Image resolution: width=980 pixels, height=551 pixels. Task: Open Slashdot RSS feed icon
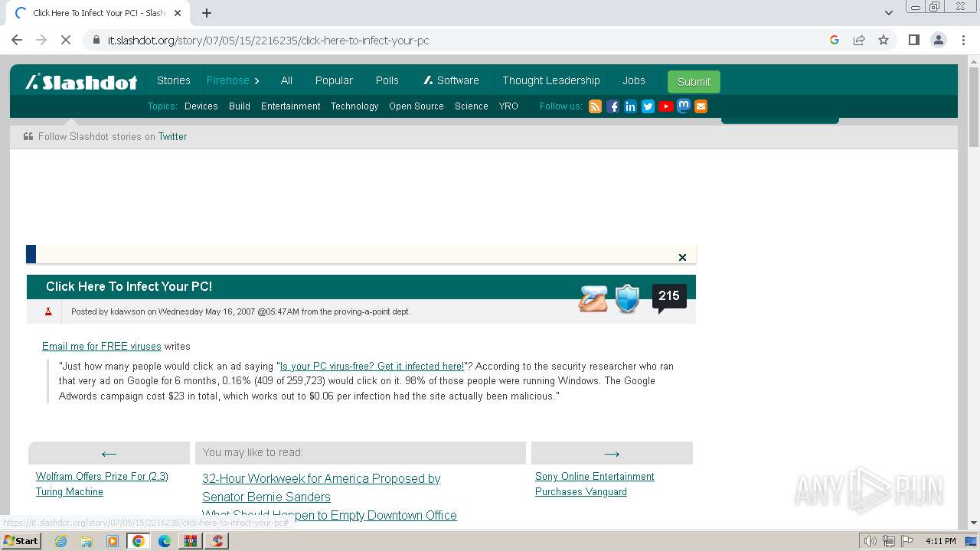595,106
